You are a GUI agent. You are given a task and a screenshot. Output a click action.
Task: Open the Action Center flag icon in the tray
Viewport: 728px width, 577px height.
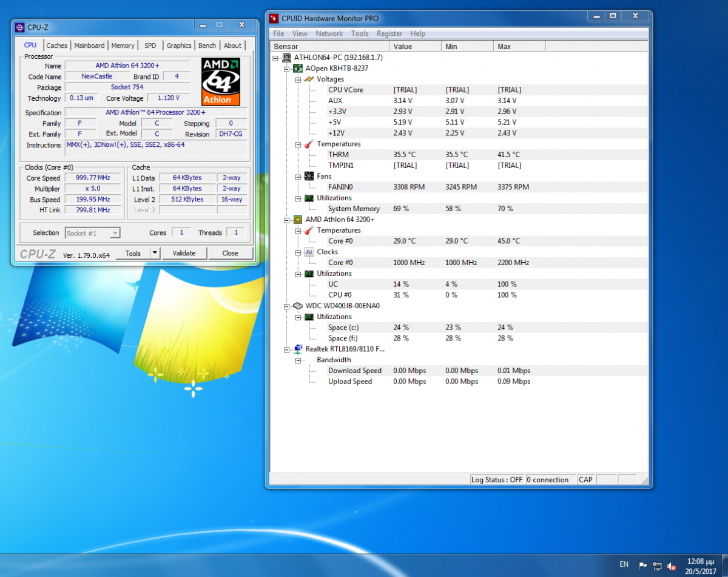point(642,566)
